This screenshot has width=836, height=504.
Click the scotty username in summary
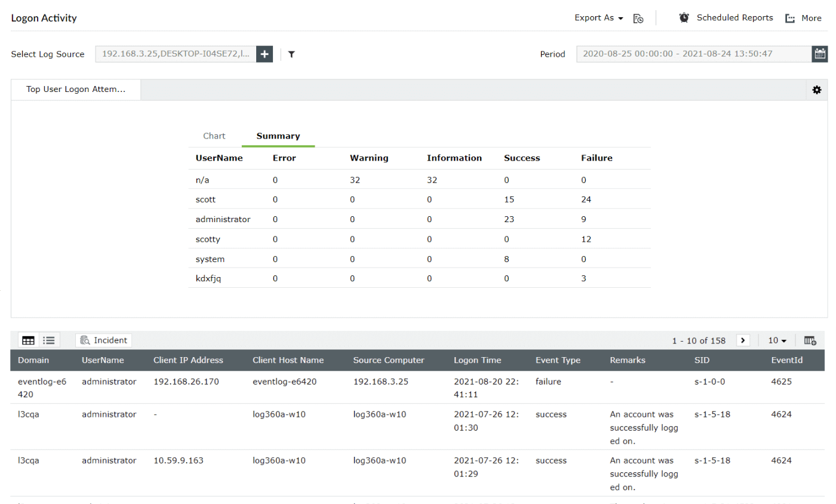coord(208,239)
